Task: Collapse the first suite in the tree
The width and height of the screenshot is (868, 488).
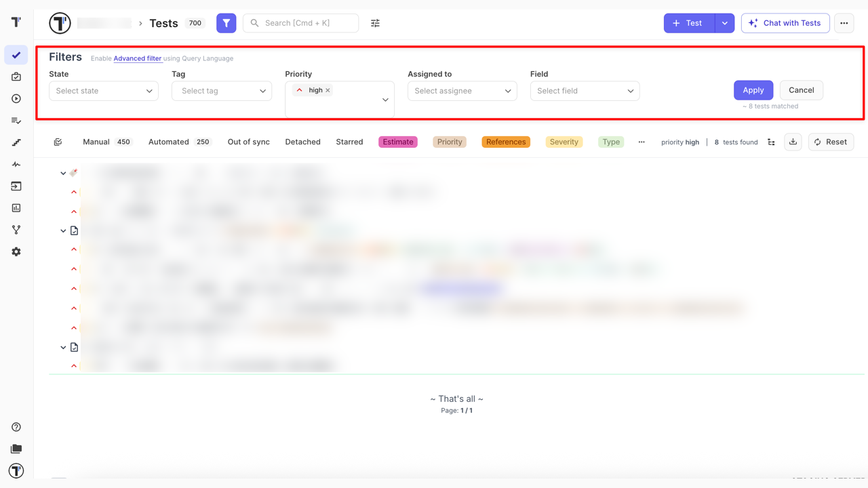Action: click(x=63, y=174)
